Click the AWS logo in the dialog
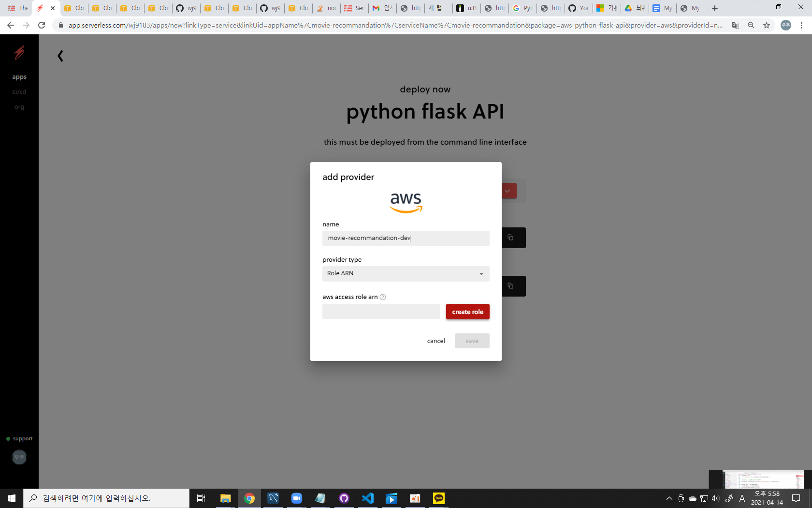The height and width of the screenshot is (508, 812). coord(406,203)
